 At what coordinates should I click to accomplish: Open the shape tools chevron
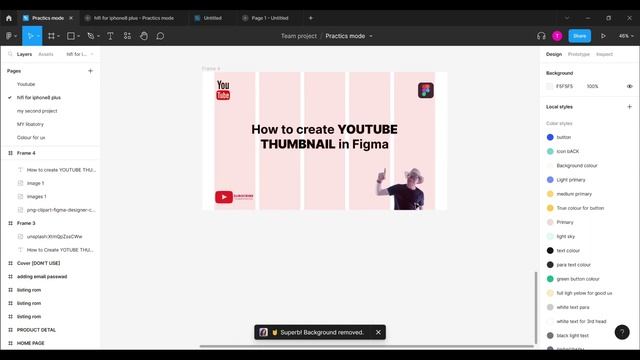click(x=78, y=36)
